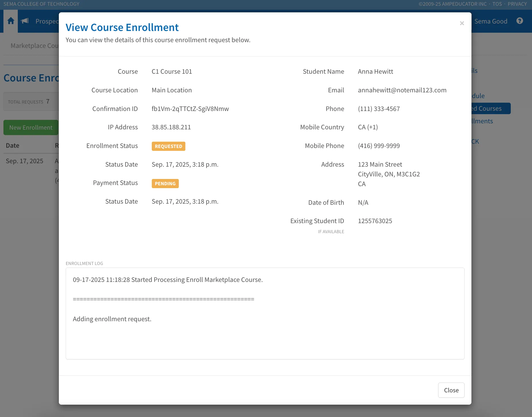Screen dimensions: 532x417
Task: Click the log line Adding enrollment request.
Action: point(112,319)
